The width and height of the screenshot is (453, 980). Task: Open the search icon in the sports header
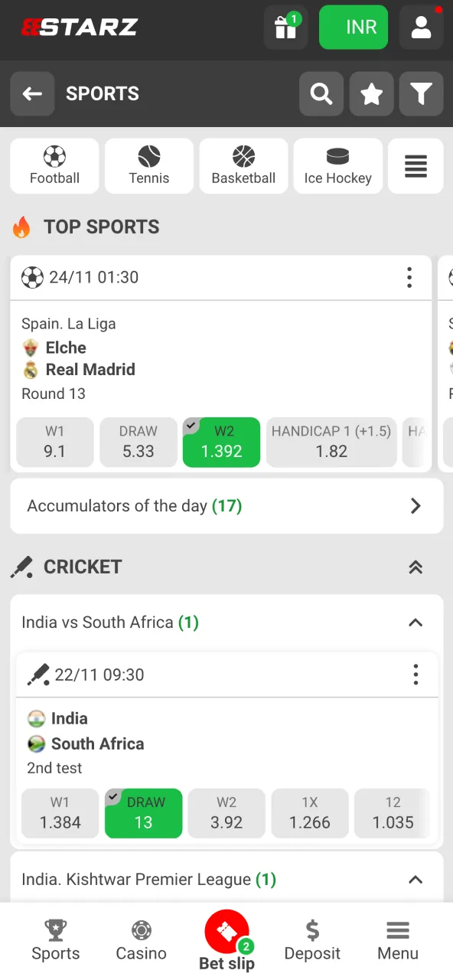(x=321, y=93)
